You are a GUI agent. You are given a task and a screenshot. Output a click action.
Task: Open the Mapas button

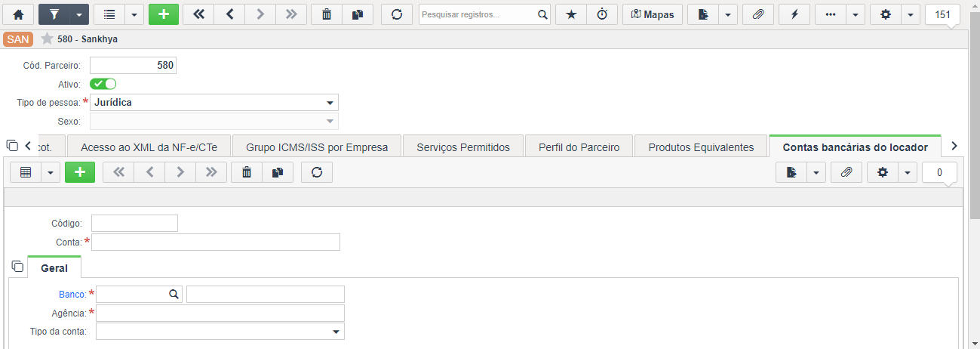tap(653, 14)
